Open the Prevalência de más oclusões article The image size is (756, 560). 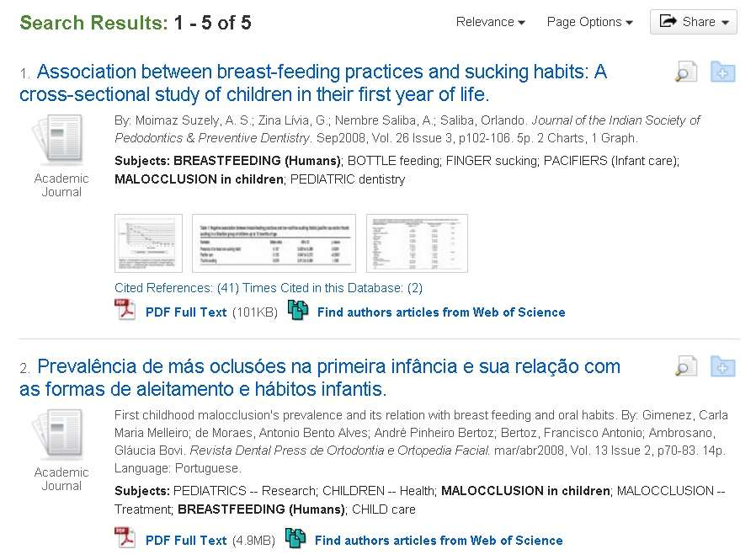(x=320, y=377)
